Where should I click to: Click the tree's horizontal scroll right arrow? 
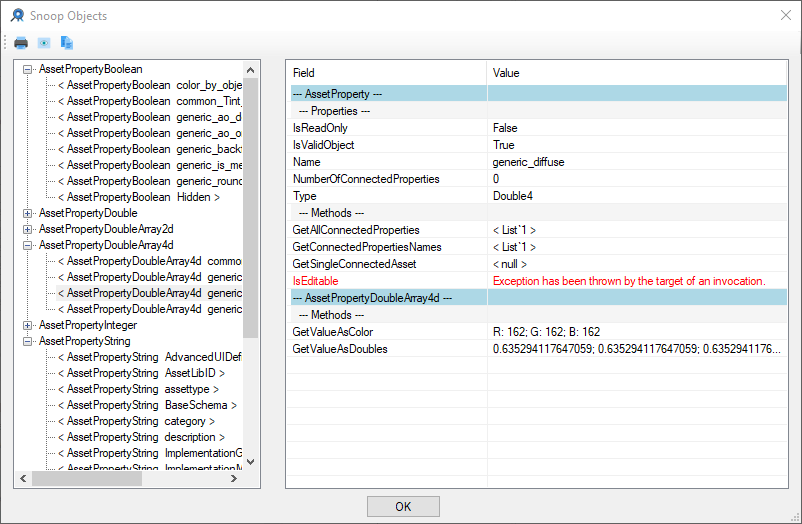click(x=234, y=478)
